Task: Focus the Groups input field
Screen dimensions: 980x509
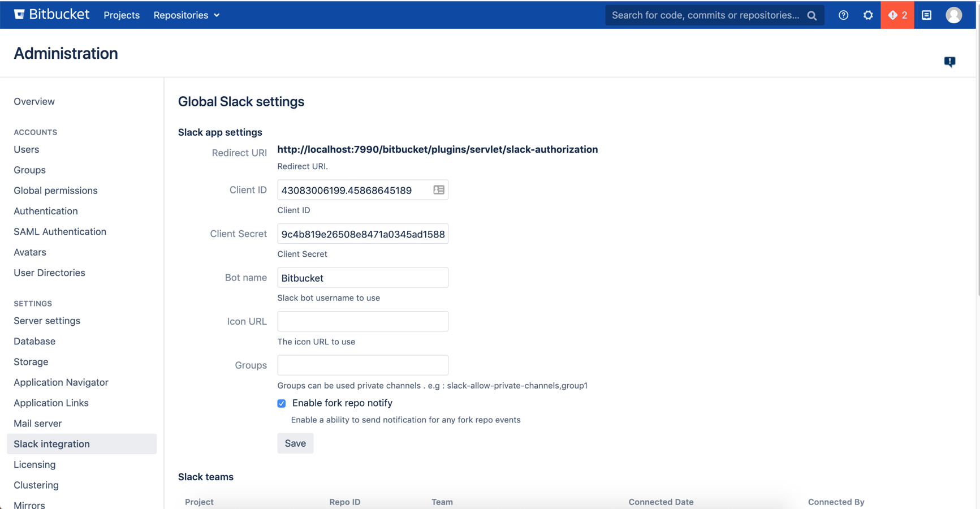Action: click(x=362, y=365)
